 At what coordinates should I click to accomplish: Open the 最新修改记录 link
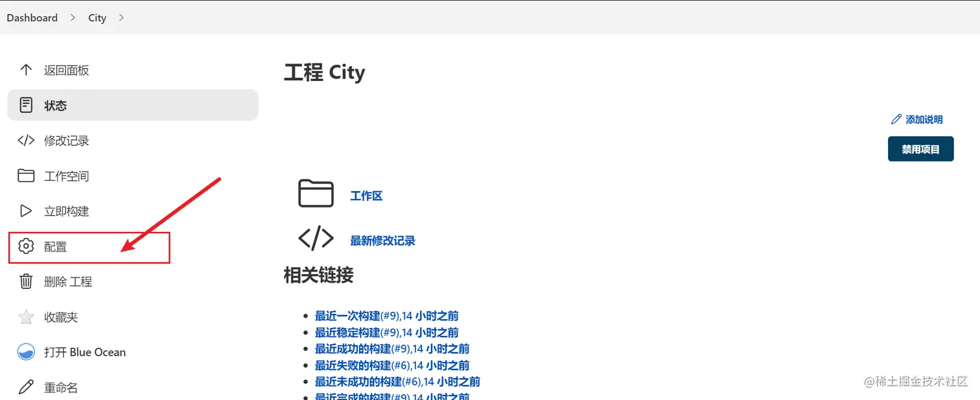pos(382,241)
